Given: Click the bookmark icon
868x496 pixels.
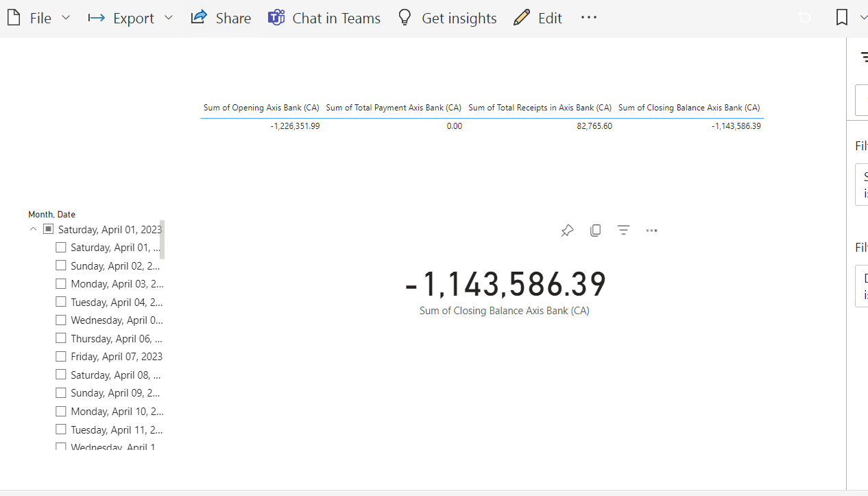Looking at the screenshot, I should pyautogui.click(x=842, y=18).
